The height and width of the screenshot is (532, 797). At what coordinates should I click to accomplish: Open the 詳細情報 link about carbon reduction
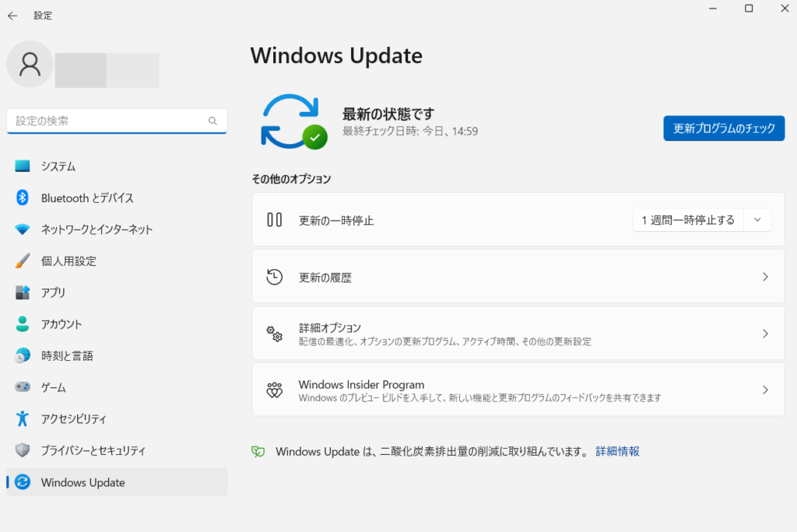click(x=616, y=451)
